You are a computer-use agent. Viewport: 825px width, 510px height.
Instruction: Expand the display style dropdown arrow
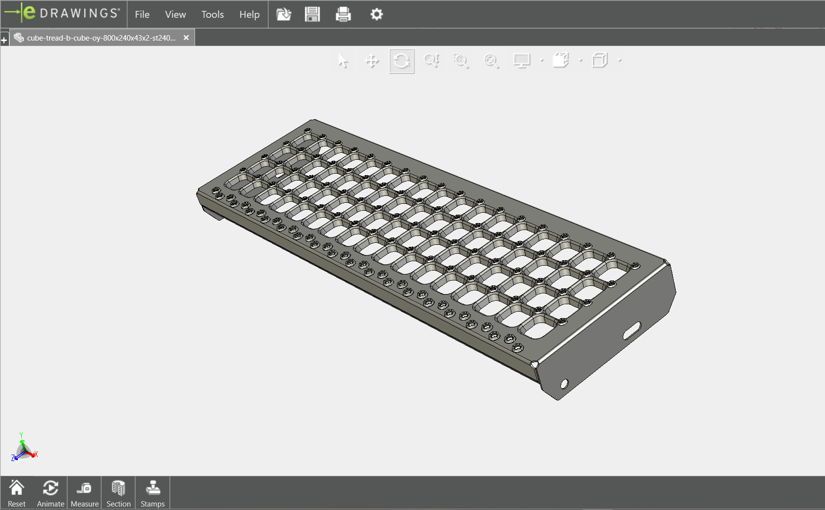coord(581,61)
